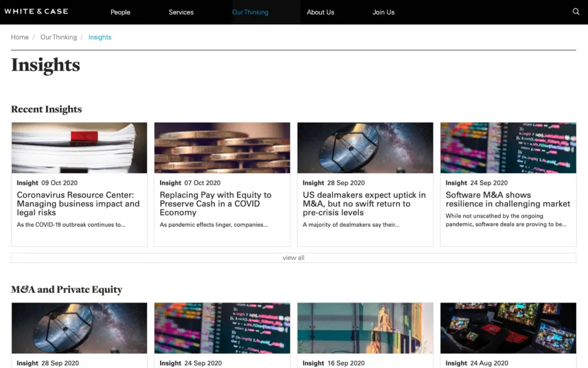Screen dimensions: 588x368
Task: Open the People menu
Action: (x=121, y=12)
